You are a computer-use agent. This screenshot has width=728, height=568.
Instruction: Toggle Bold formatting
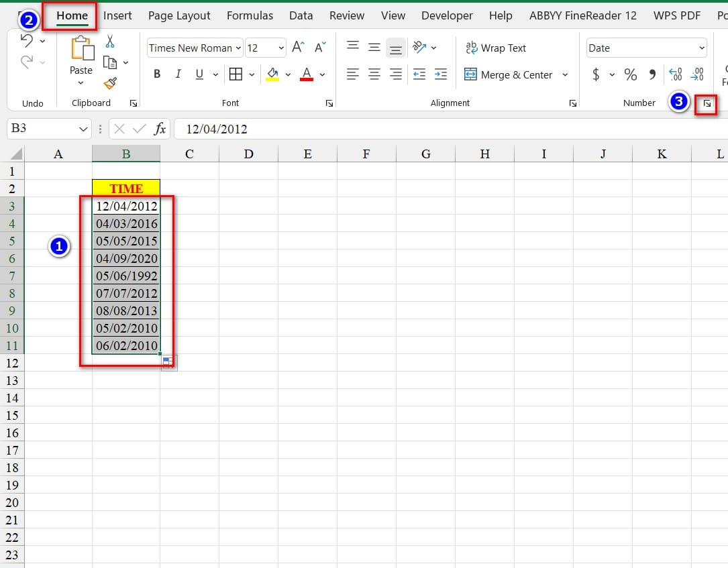pos(157,74)
